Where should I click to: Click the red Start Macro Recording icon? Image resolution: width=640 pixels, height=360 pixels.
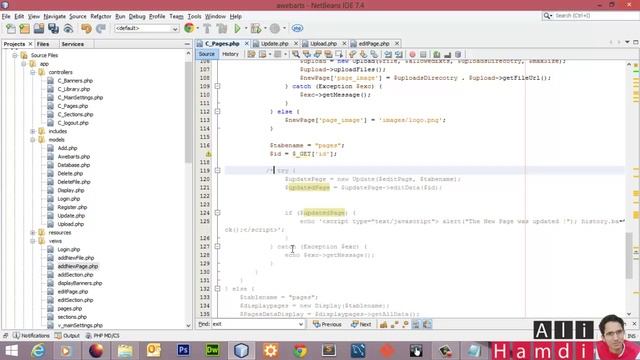tap(412, 54)
